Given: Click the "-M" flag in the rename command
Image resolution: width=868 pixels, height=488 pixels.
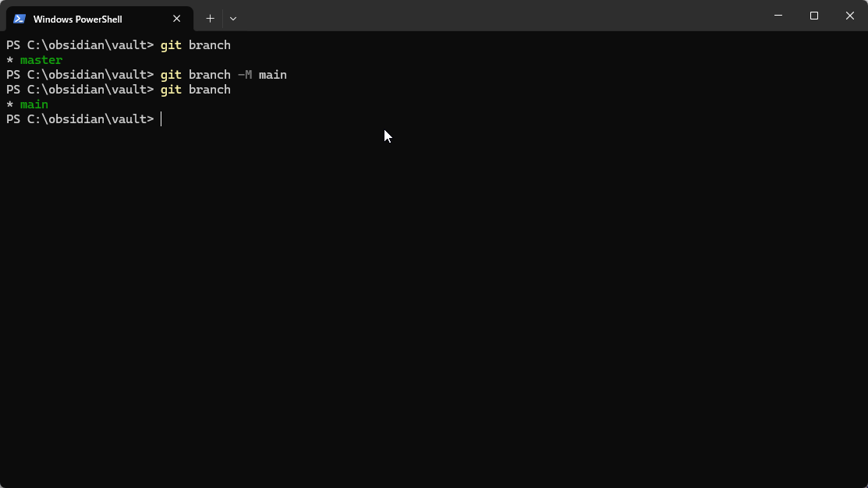Looking at the screenshot, I should coord(245,75).
